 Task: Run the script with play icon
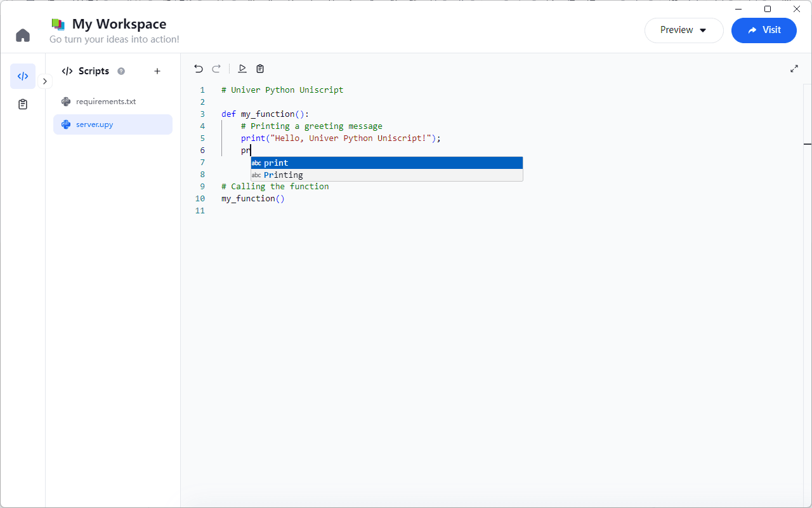click(x=242, y=69)
